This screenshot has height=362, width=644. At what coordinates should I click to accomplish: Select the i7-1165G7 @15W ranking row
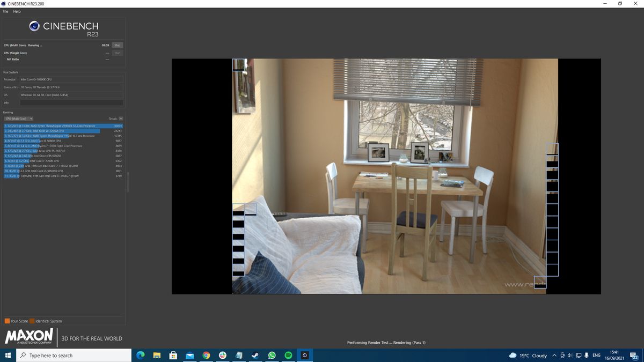tap(63, 176)
